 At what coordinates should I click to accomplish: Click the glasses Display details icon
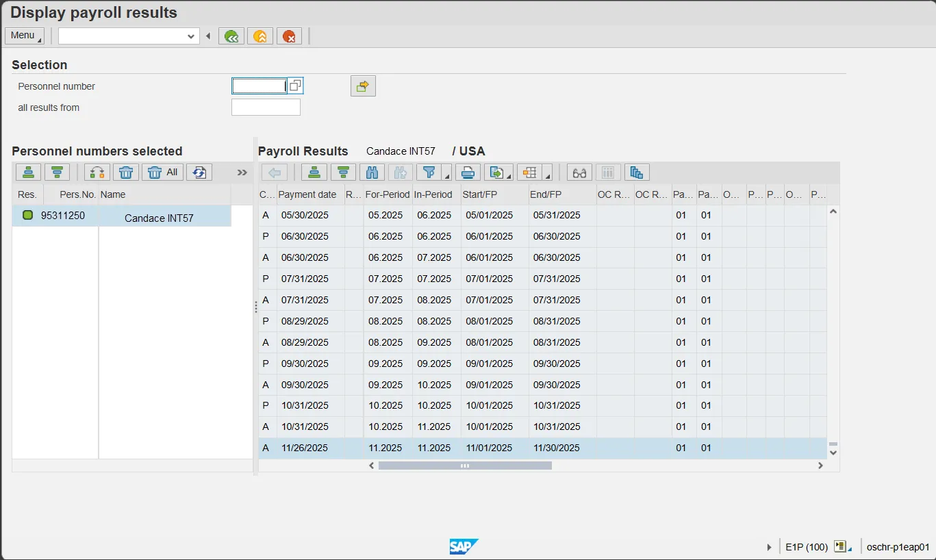pos(579,173)
